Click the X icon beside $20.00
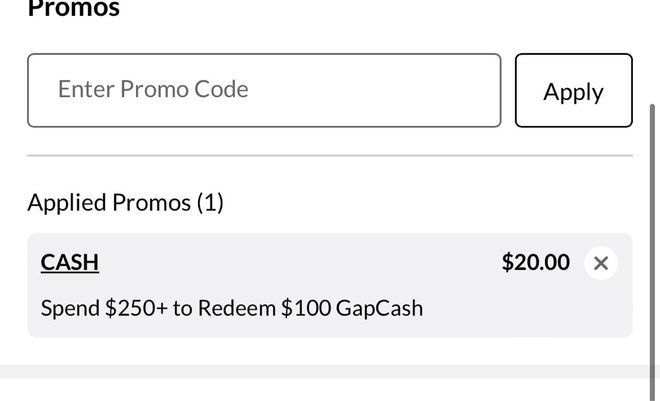The image size is (660, 401). tap(600, 263)
